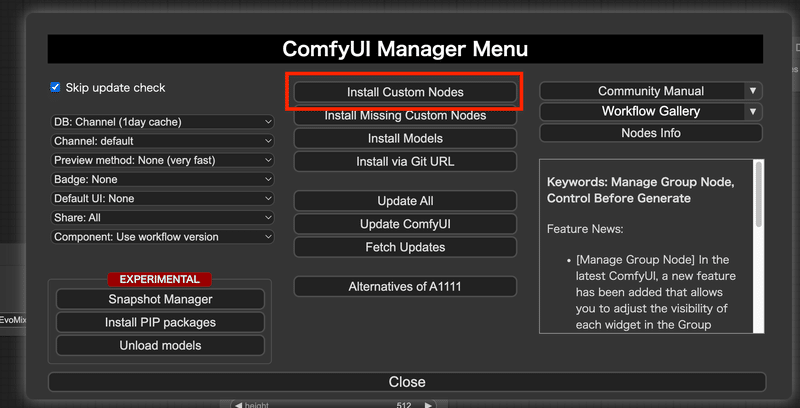Open the Component: Use workflow version dropdown

(x=162, y=237)
